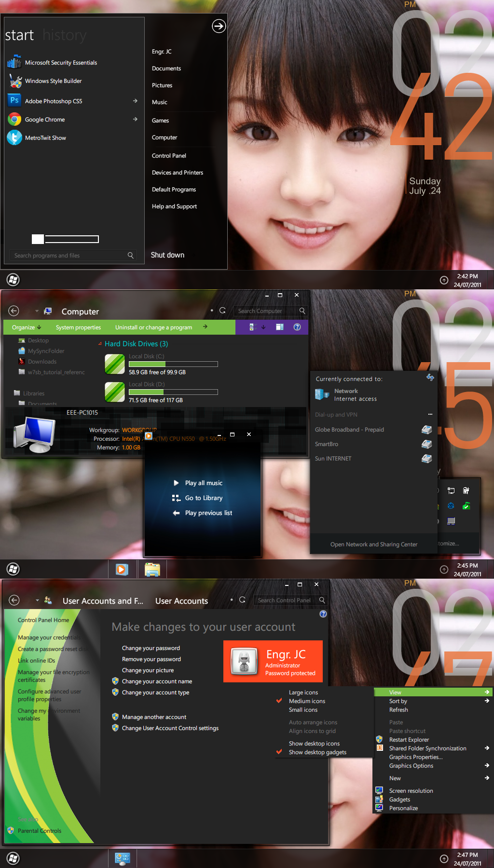494x868 pixels.
Task: Open the views dropdown arrow in Computer toolbar
Action: [263, 327]
